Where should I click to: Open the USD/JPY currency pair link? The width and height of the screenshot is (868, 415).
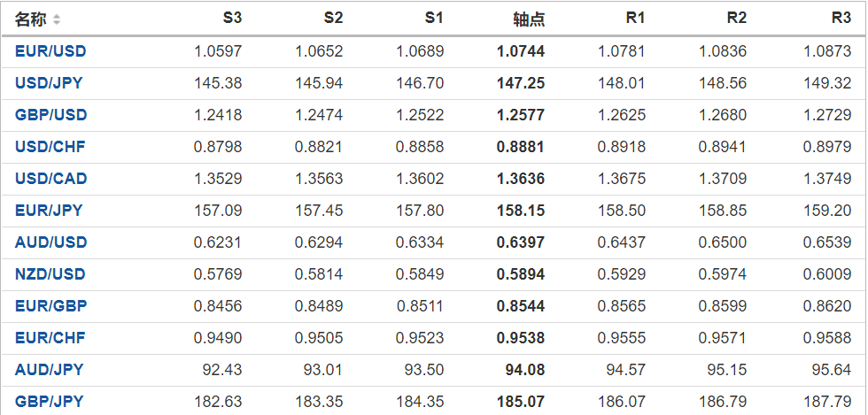coord(49,83)
